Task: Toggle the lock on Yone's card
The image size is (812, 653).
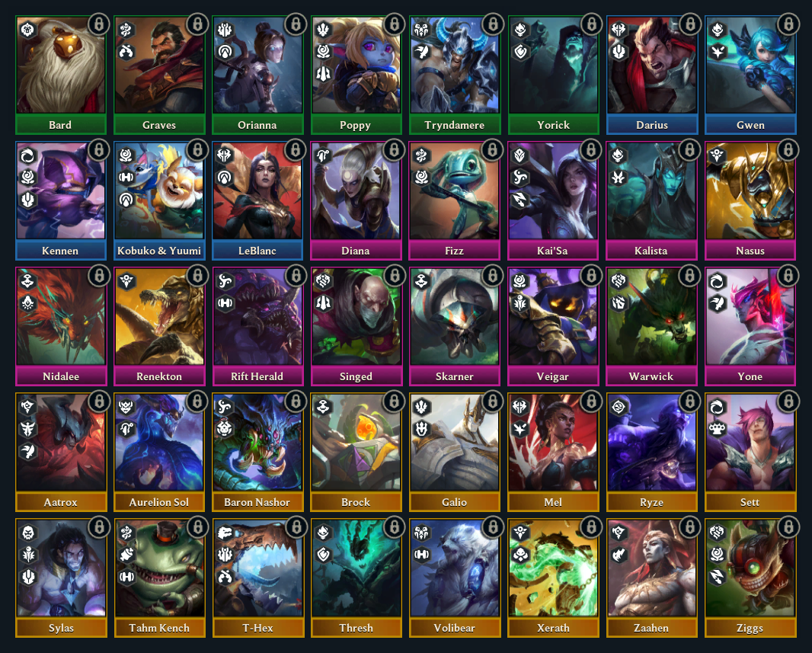Action: pyautogui.click(x=788, y=276)
